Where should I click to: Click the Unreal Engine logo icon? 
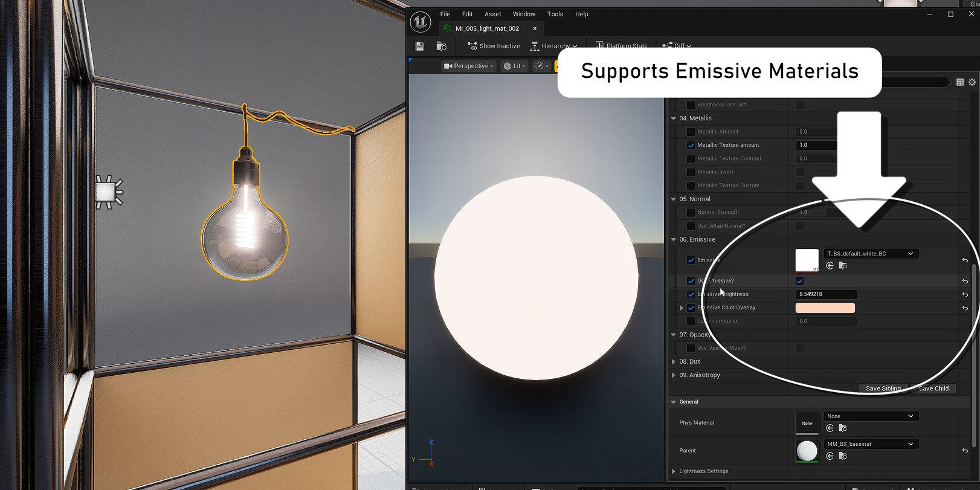[420, 22]
